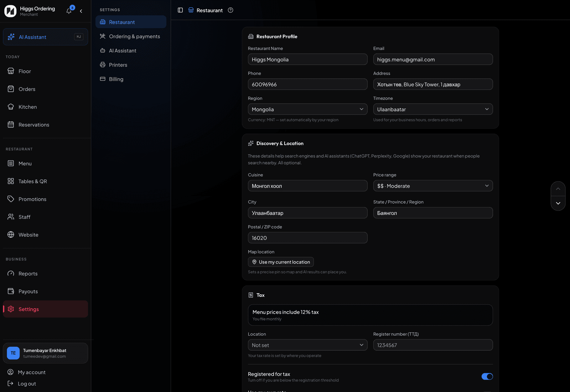Click the Tables & QR grid icon
Image resolution: width=570 pixels, height=392 pixels.
click(x=11, y=181)
